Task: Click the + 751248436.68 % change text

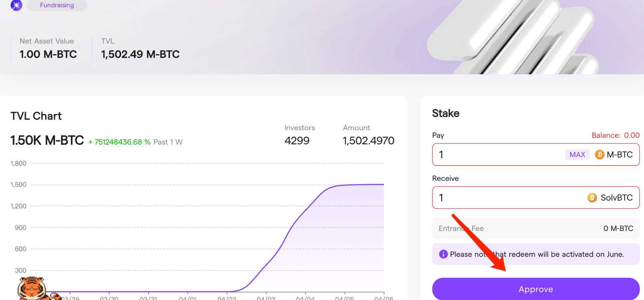Action: point(119,142)
